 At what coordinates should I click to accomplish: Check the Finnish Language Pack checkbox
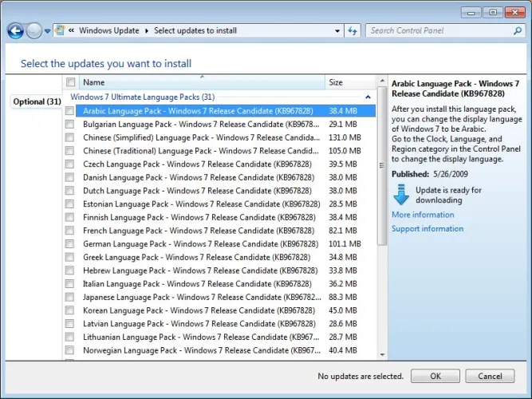click(x=69, y=217)
